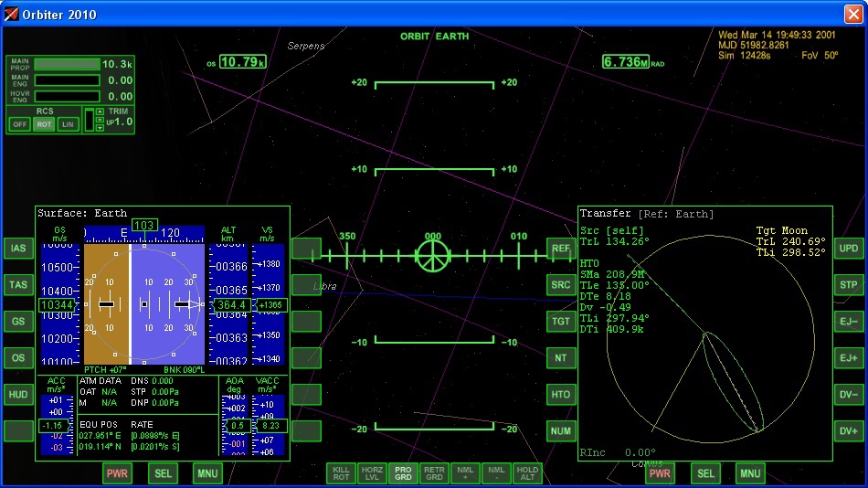
Task: Click the trim up arrow
Action: [x=100, y=111]
